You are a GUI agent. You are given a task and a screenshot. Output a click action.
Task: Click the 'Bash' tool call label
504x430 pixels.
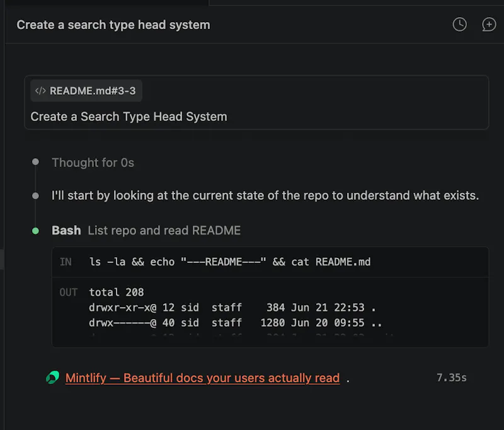pos(66,230)
